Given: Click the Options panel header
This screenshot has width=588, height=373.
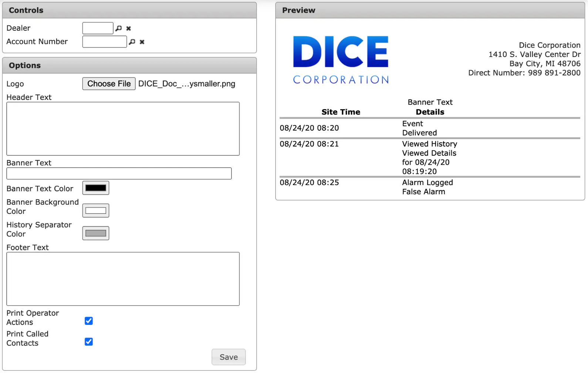Looking at the screenshot, I should 129,65.
